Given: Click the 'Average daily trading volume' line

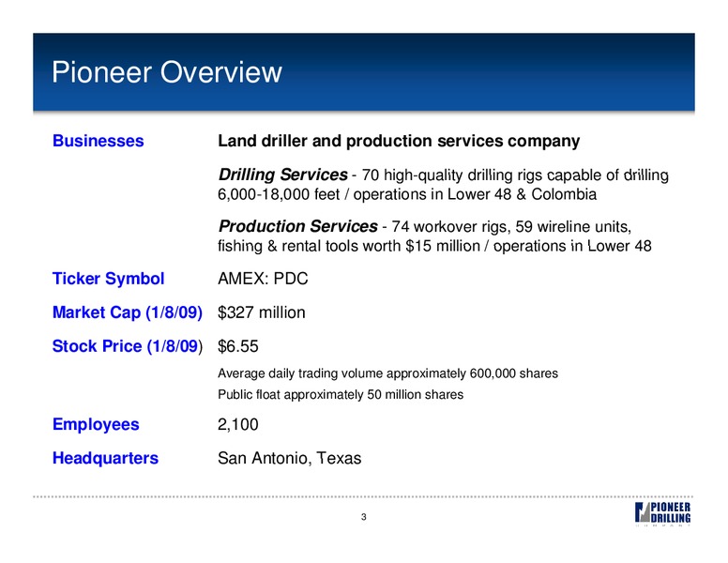Looking at the screenshot, I should click(387, 373).
